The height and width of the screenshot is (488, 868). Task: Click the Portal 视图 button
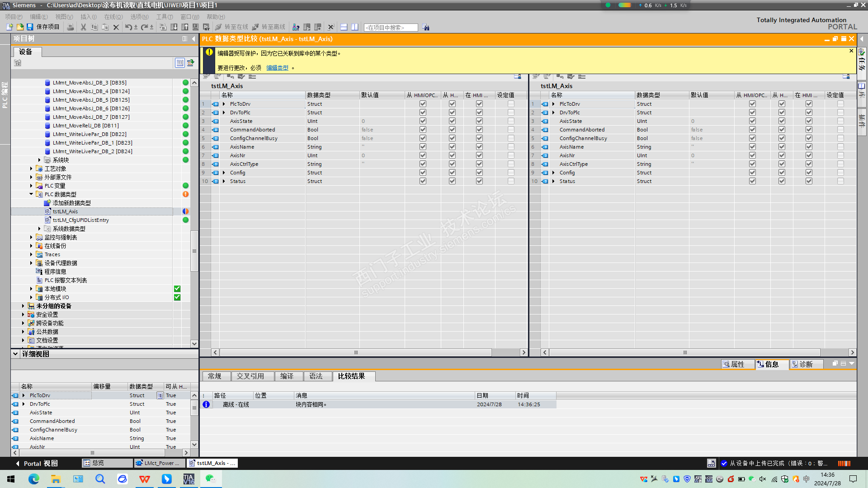(x=37, y=463)
